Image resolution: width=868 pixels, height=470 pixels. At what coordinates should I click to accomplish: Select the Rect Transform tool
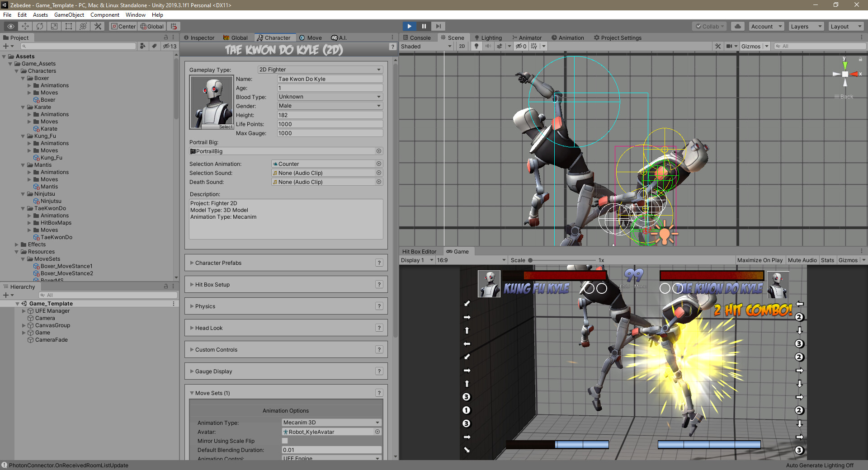[68, 26]
